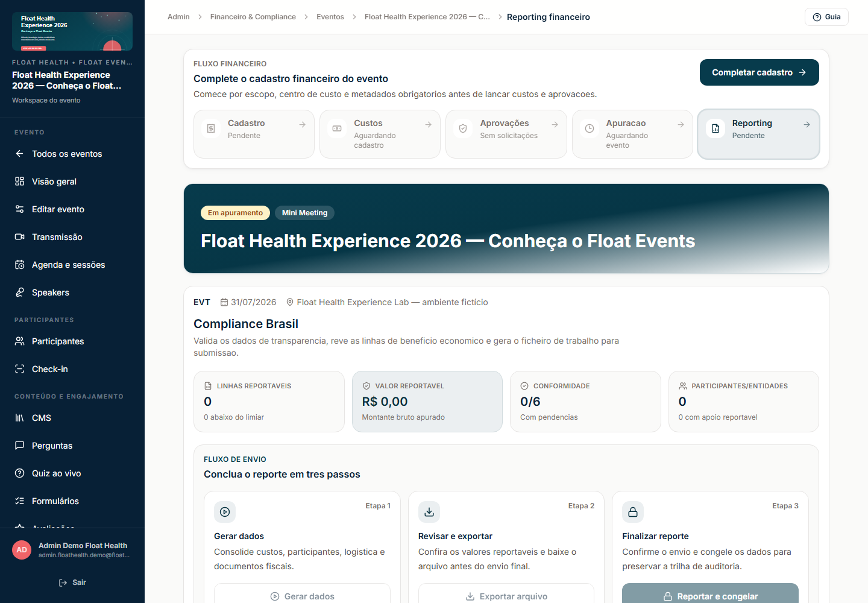Open Cadastro step via its arrow
This screenshot has width=868, height=603.
point(303,124)
